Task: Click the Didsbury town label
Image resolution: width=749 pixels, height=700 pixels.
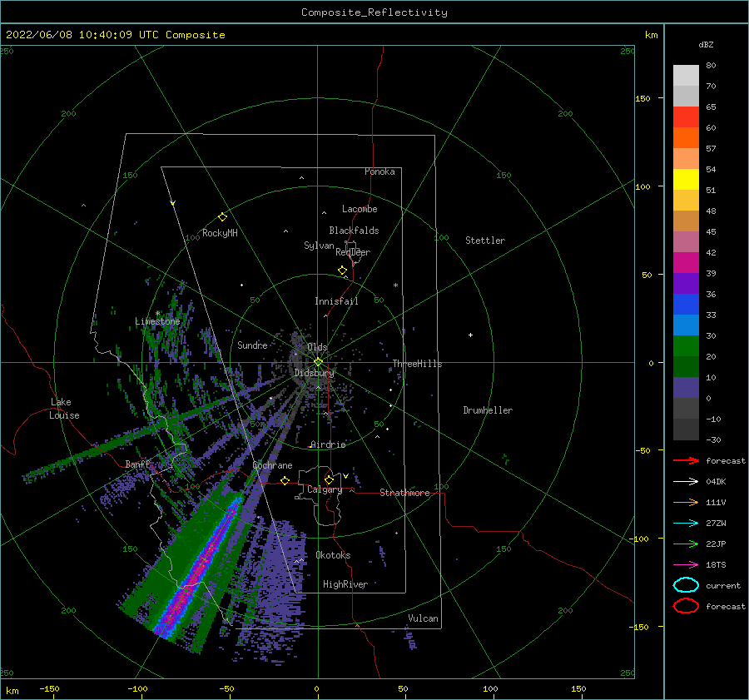Action: coord(315,373)
